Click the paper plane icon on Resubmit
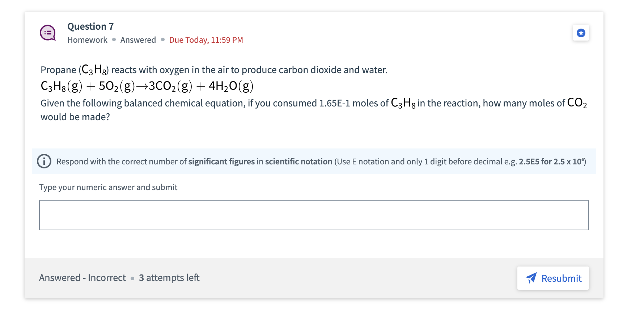 (x=531, y=278)
